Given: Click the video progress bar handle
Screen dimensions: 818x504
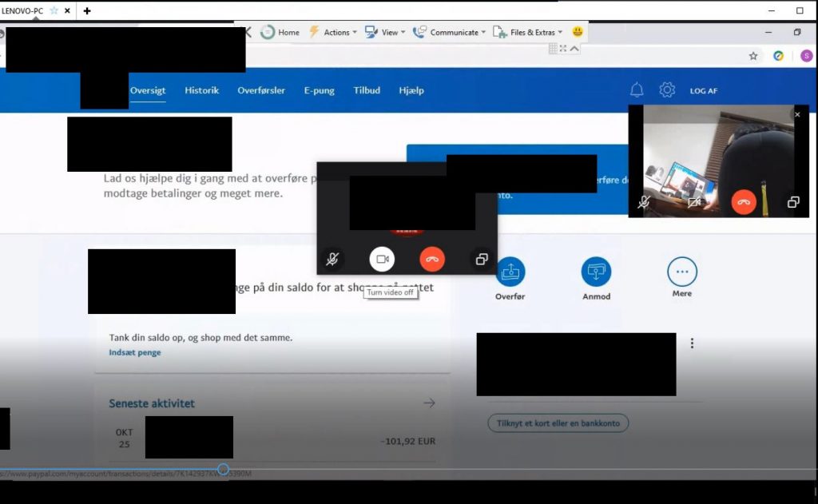Looking at the screenshot, I should (224, 469).
